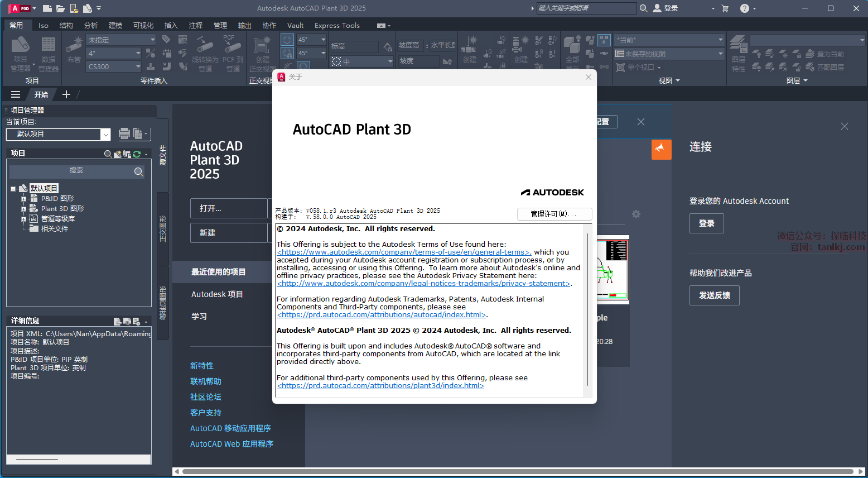Open 数据管理器 (Data Manager) from the ribbon
868x478 pixels.
pyautogui.click(x=49, y=54)
